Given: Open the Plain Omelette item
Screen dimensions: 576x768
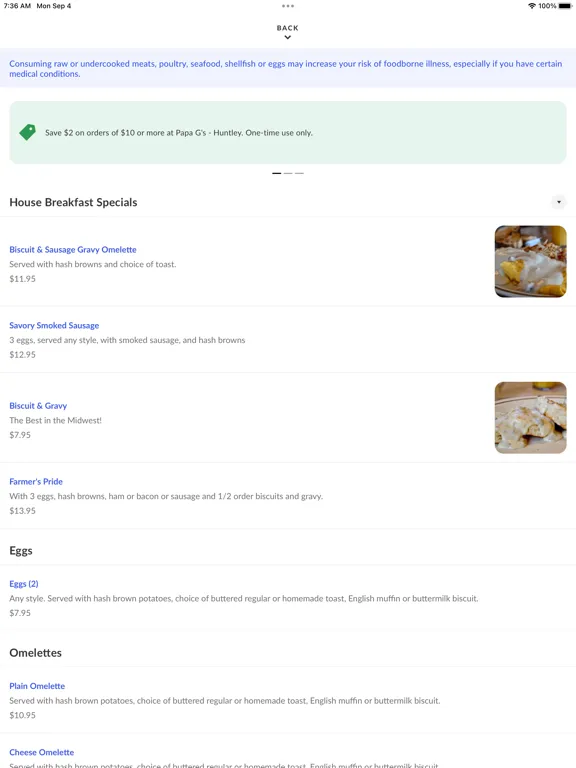Looking at the screenshot, I should click(x=288, y=700).
